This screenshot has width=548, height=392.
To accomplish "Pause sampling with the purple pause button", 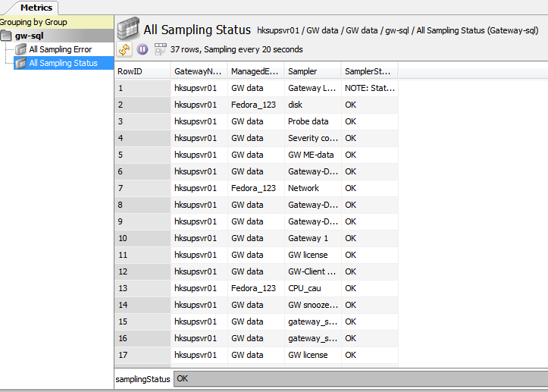I will click(x=142, y=49).
